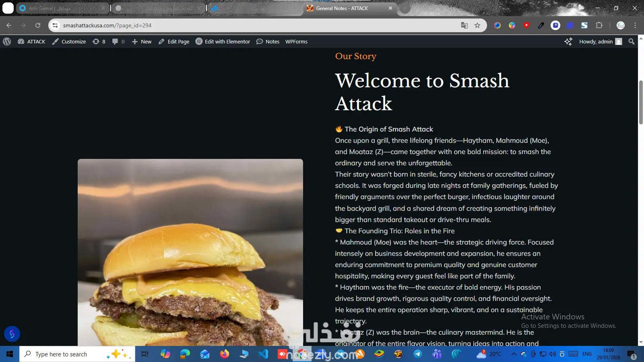Image resolution: width=644 pixels, height=362 pixels.
Task: Click the burger photo thumbnail
Action: pos(190,252)
